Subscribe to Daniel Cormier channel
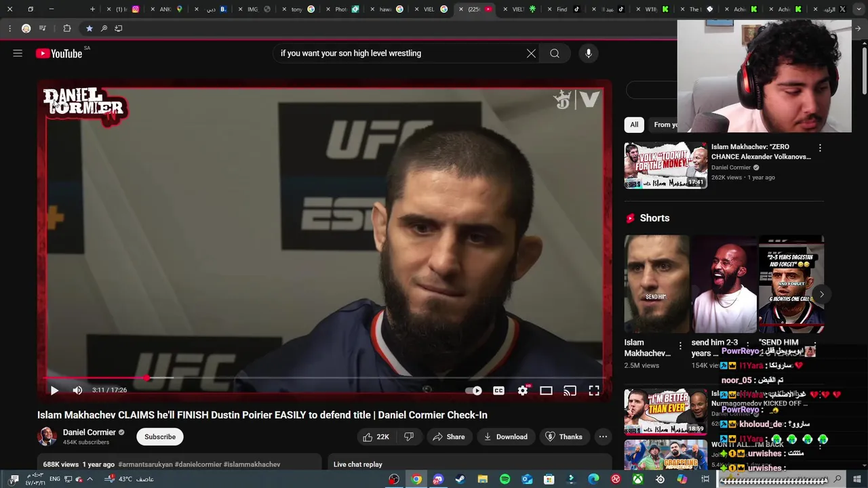This screenshot has height=488, width=868. click(160, 437)
